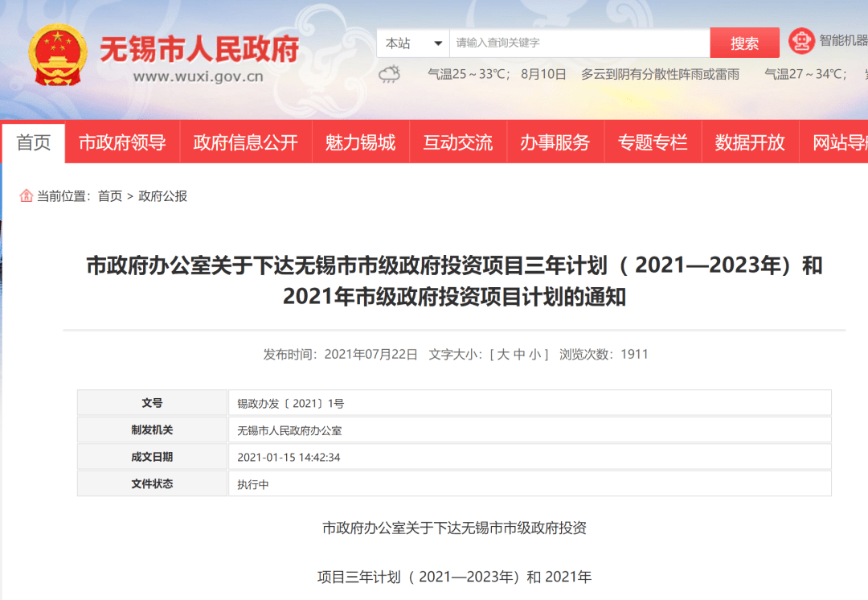Open the 专题专栏 menu
The height and width of the screenshot is (600, 868).
point(653,142)
